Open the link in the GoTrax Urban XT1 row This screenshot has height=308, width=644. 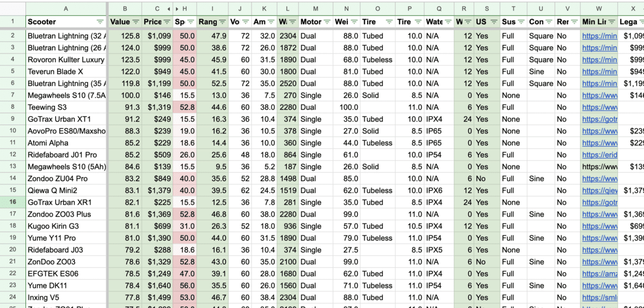coord(599,119)
